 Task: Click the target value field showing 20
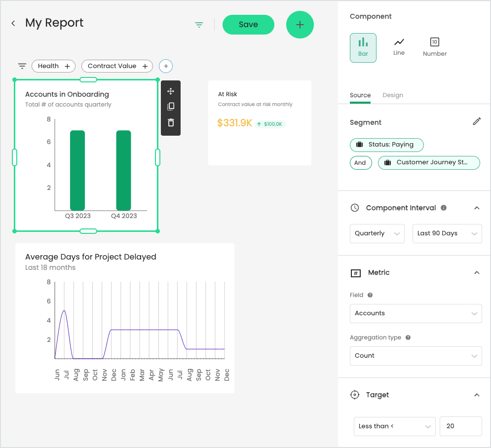point(460,426)
